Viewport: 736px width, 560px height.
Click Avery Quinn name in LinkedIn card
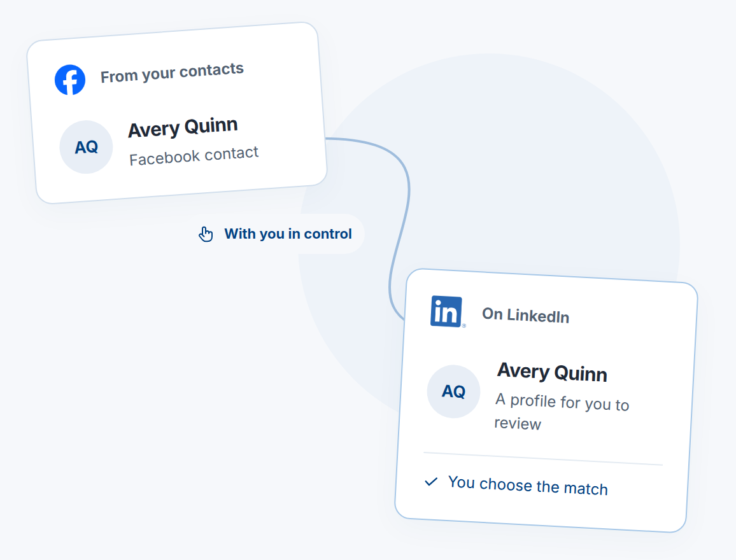pos(552,372)
